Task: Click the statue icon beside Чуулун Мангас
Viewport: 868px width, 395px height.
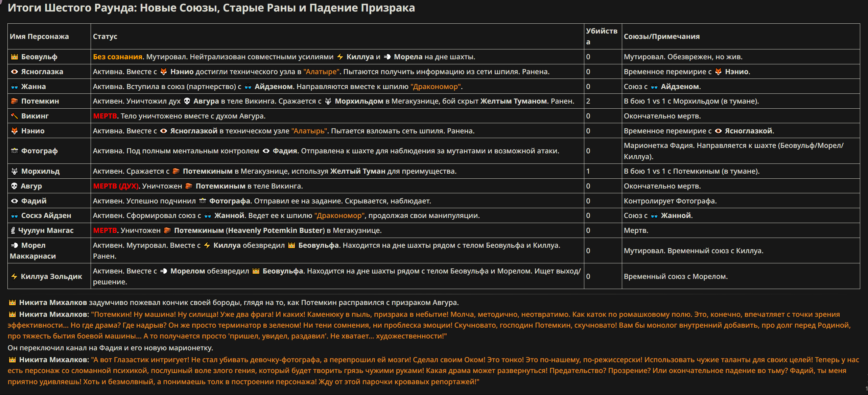Action: pos(13,231)
